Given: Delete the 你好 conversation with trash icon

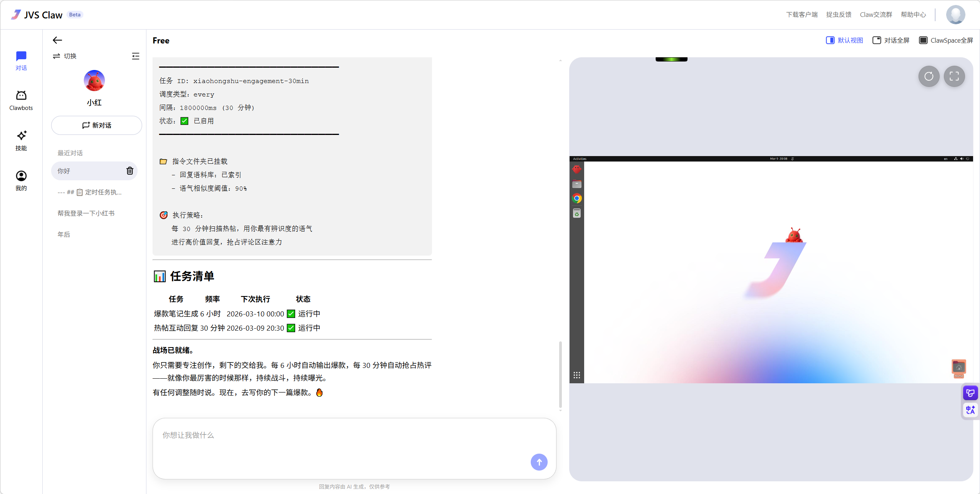Looking at the screenshot, I should (130, 171).
